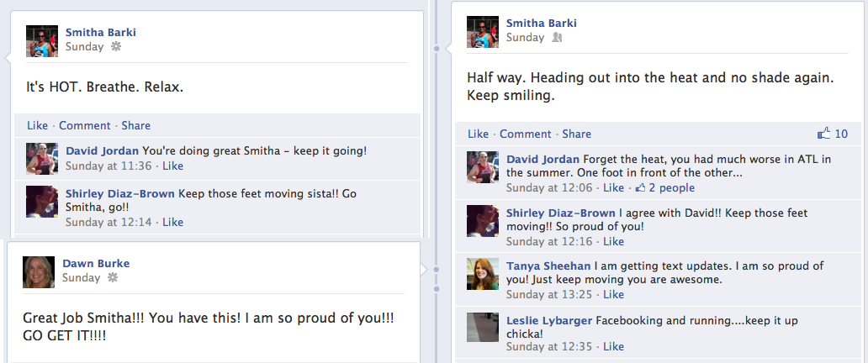Viewport: 868px width, 363px height.
Task: Click the timeline dot beside the right Smitha post
Action: pos(437,49)
